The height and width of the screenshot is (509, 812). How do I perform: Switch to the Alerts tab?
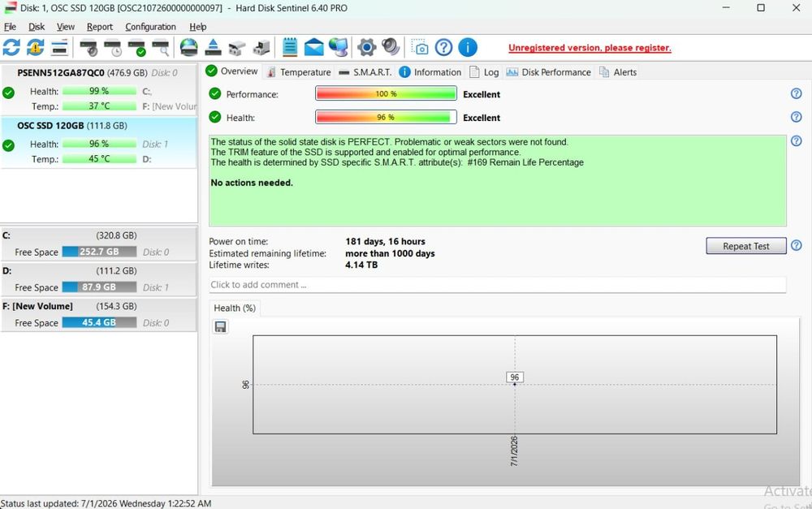coord(618,72)
